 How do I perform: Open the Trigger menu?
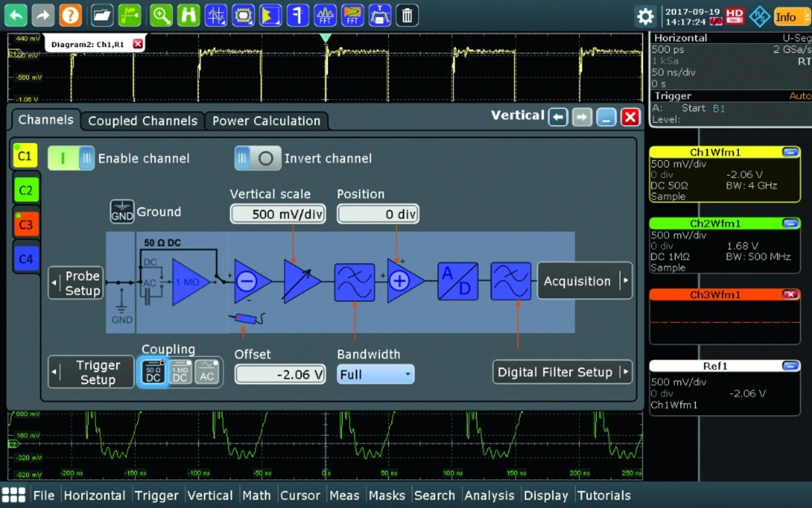pos(157,495)
